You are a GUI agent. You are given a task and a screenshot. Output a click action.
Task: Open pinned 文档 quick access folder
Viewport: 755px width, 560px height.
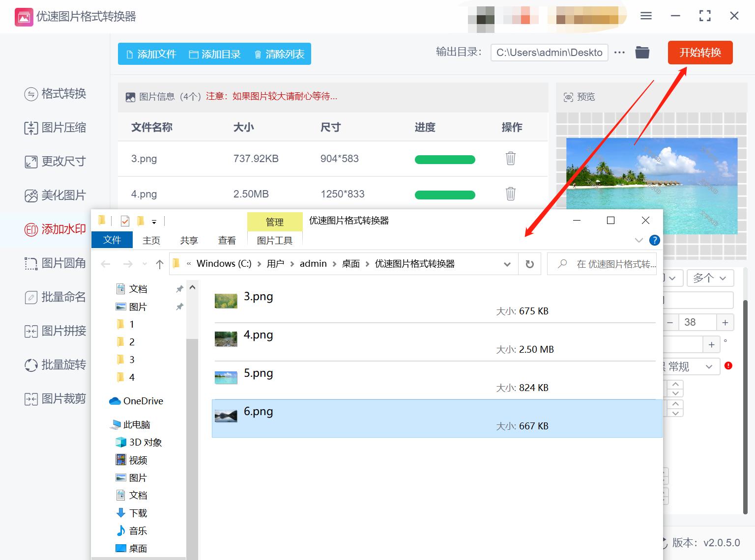(x=131, y=289)
